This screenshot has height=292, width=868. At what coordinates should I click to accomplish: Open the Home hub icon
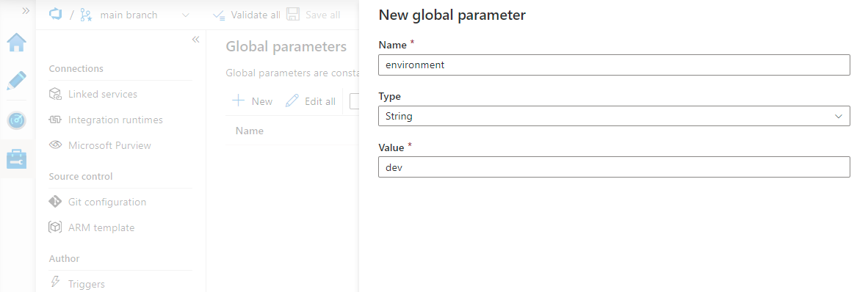click(x=17, y=42)
